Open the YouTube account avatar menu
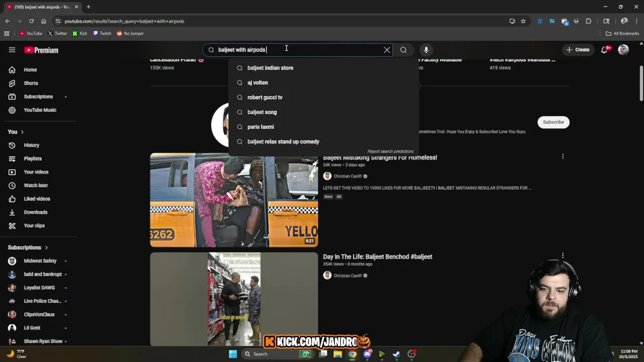The image size is (644, 362). (x=623, y=50)
